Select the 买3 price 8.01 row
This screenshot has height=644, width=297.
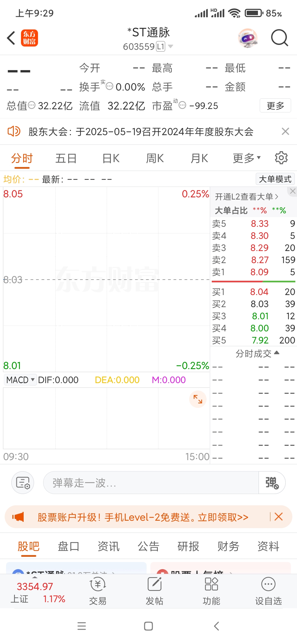coord(253,316)
